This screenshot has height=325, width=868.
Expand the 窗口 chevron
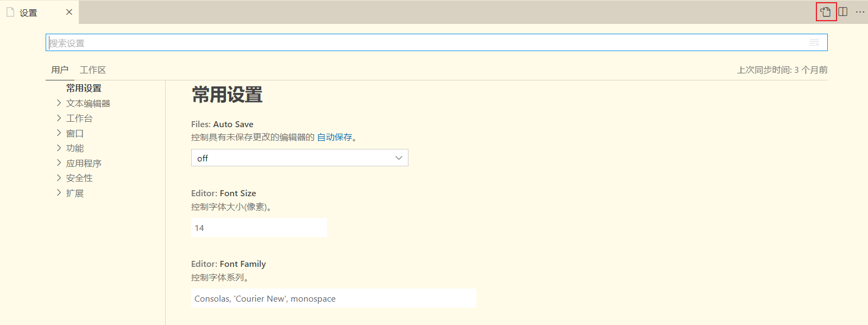[x=59, y=133]
